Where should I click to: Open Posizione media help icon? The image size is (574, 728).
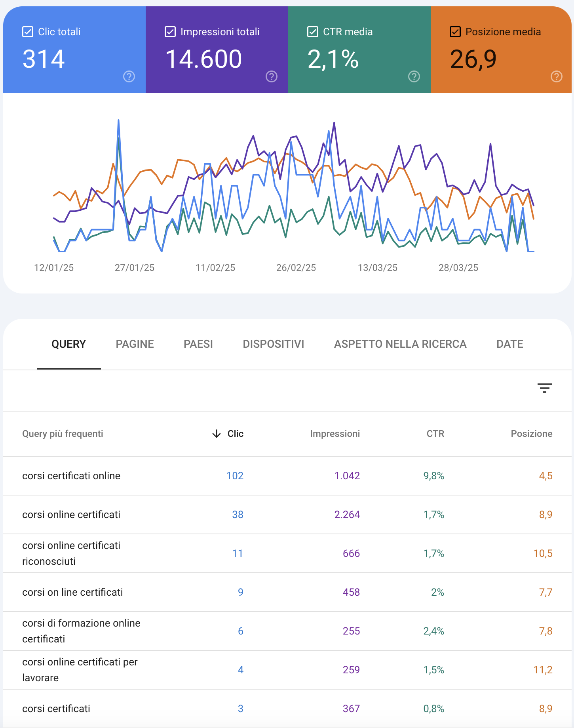pyautogui.click(x=557, y=76)
